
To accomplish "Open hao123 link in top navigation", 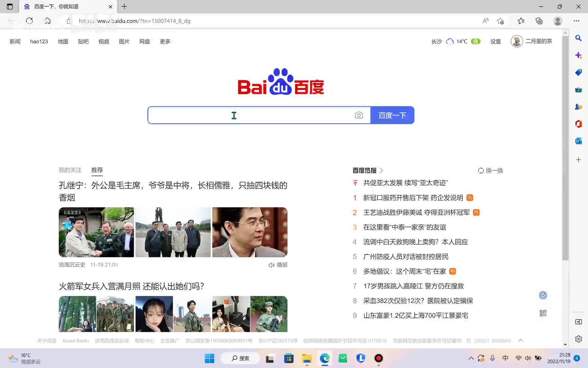I will [39, 42].
